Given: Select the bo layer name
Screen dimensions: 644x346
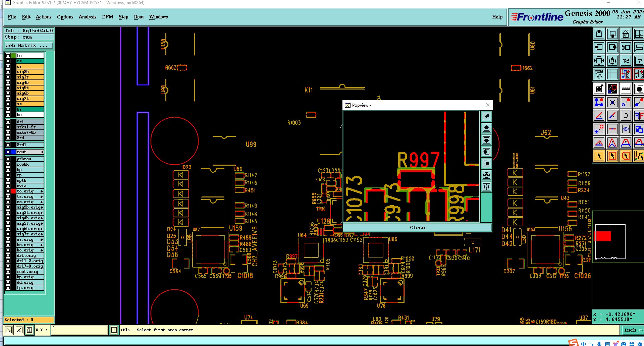Looking at the screenshot, I should pyautogui.click(x=30, y=115).
